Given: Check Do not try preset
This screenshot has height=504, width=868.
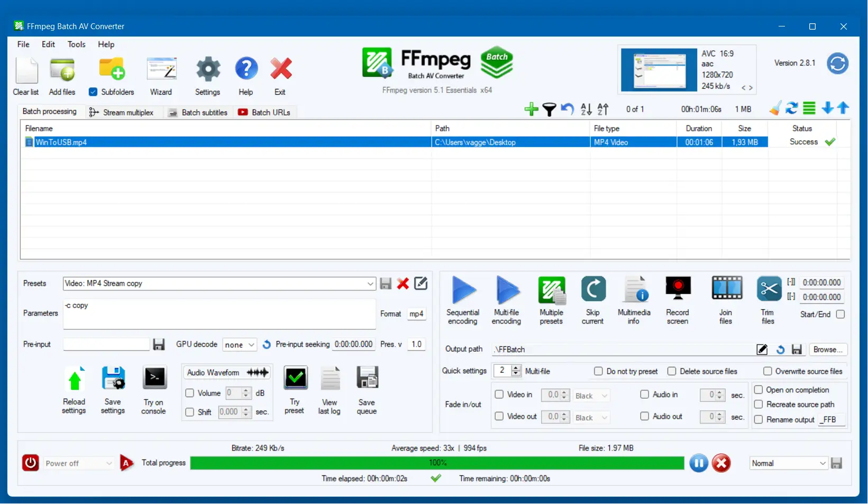Looking at the screenshot, I should pyautogui.click(x=598, y=372).
